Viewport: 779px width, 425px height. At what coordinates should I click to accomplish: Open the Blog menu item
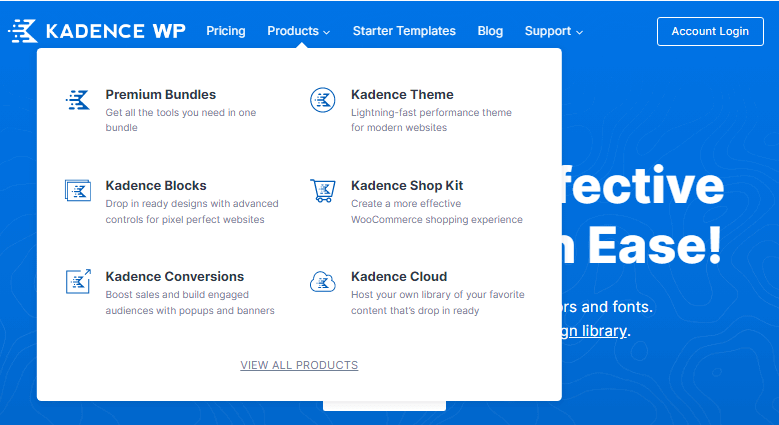pyautogui.click(x=490, y=31)
